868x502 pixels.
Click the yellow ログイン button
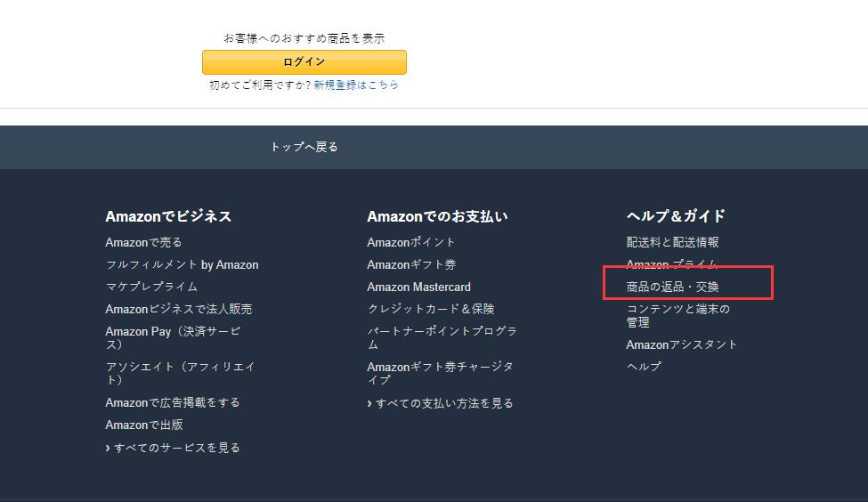pos(304,62)
